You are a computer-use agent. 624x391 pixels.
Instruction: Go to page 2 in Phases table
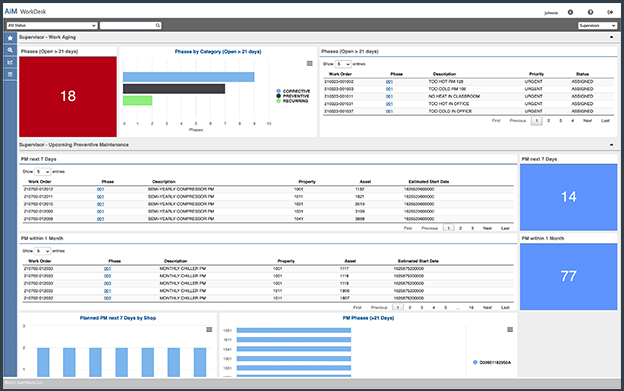pos(548,121)
